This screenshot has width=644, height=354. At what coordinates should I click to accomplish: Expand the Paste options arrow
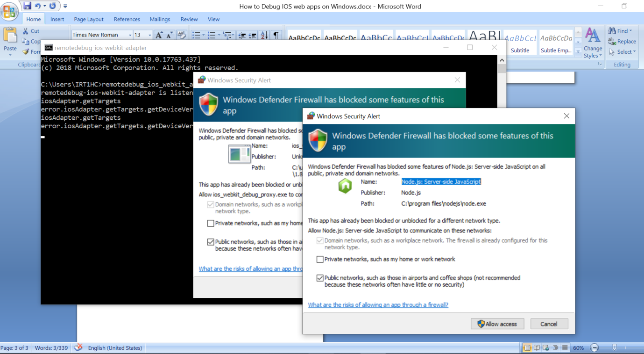[x=10, y=55]
